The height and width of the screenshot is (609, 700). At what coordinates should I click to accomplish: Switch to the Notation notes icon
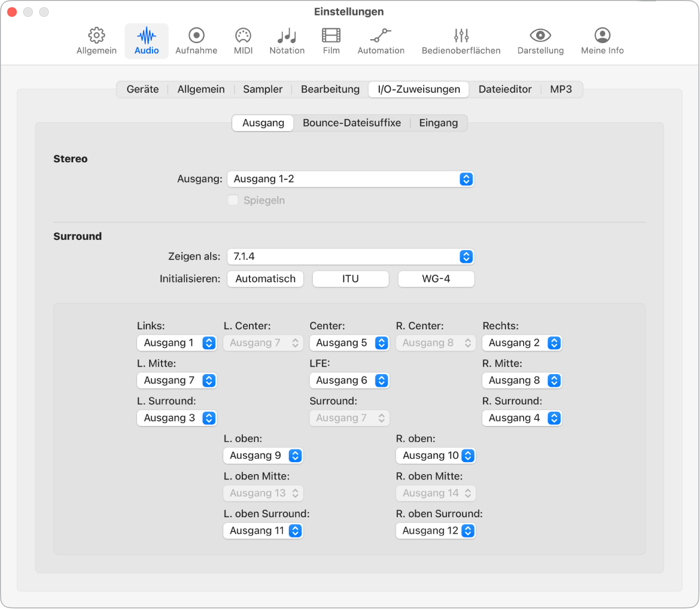coord(287,41)
